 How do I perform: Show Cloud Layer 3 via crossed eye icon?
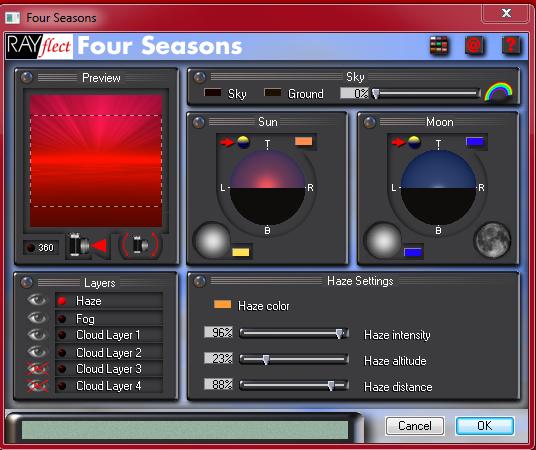click(x=37, y=369)
